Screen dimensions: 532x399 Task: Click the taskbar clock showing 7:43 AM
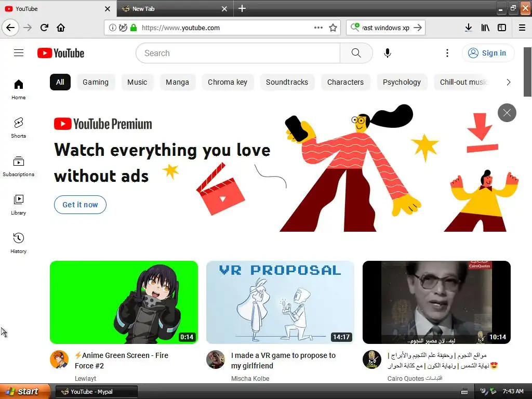(x=513, y=391)
